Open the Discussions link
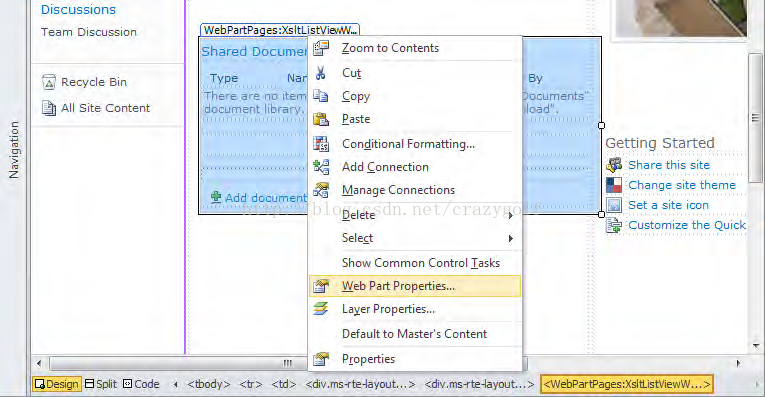The height and width of the screenshot is (397, 765). [79, 9]
